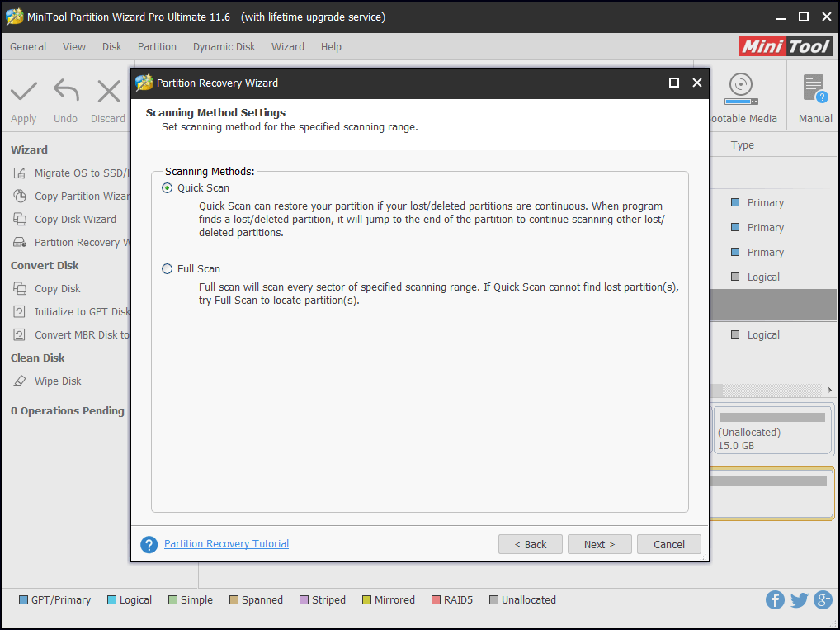This screenshot has width=840, height=630.
Task: Click the Migrate OS to SSD icon
Action: coord(20,173)
